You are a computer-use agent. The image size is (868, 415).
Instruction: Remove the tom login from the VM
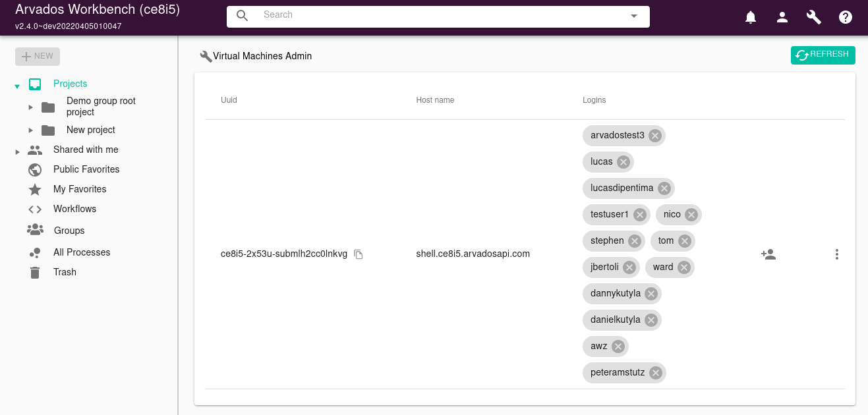click(684, 241)
